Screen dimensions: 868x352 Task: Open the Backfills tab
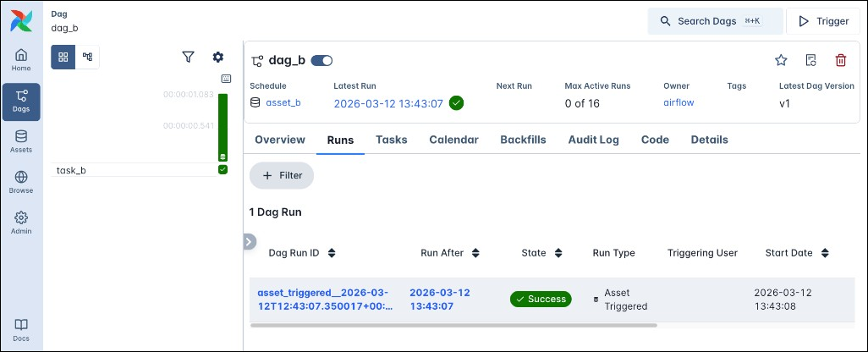523,140
